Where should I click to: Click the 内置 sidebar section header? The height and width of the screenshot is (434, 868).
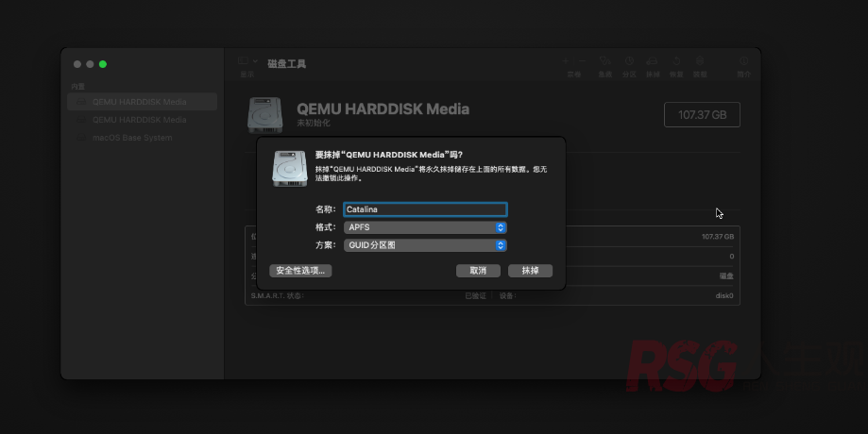click(78, 86)
